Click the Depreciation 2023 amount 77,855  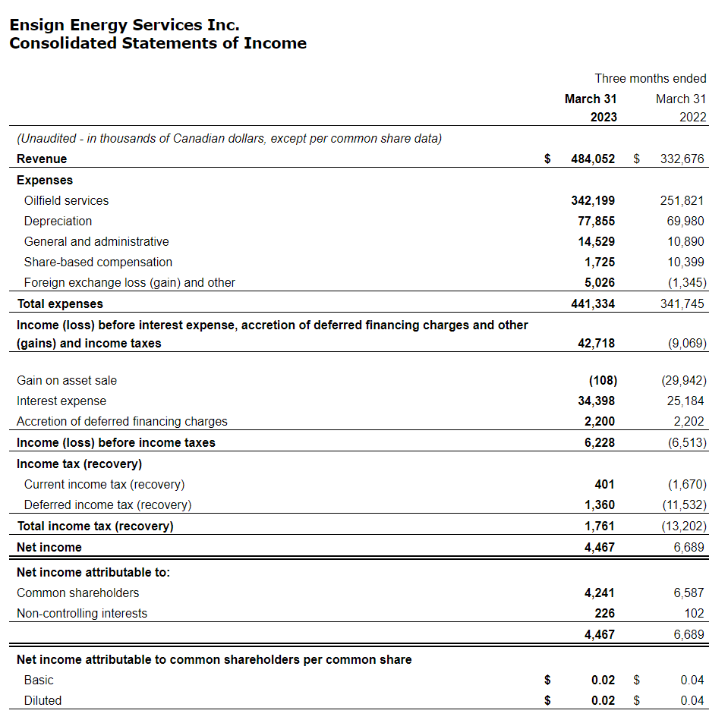point(597,222)
